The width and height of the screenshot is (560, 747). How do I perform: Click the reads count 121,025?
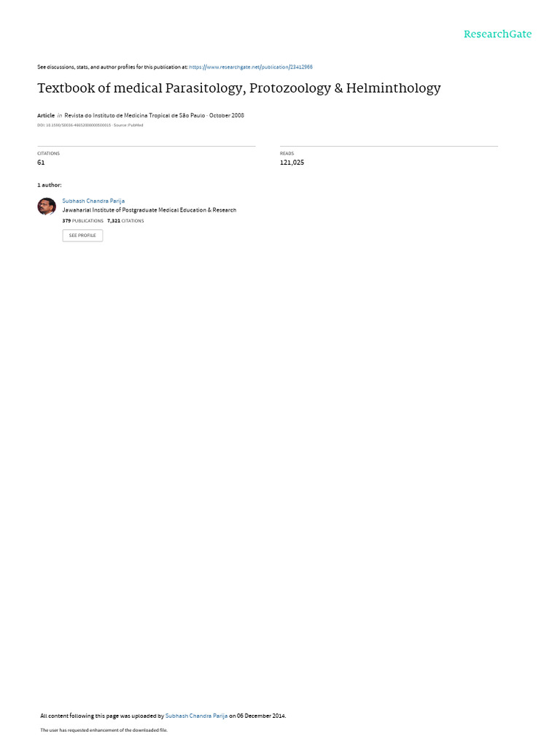tap(292, 163)
